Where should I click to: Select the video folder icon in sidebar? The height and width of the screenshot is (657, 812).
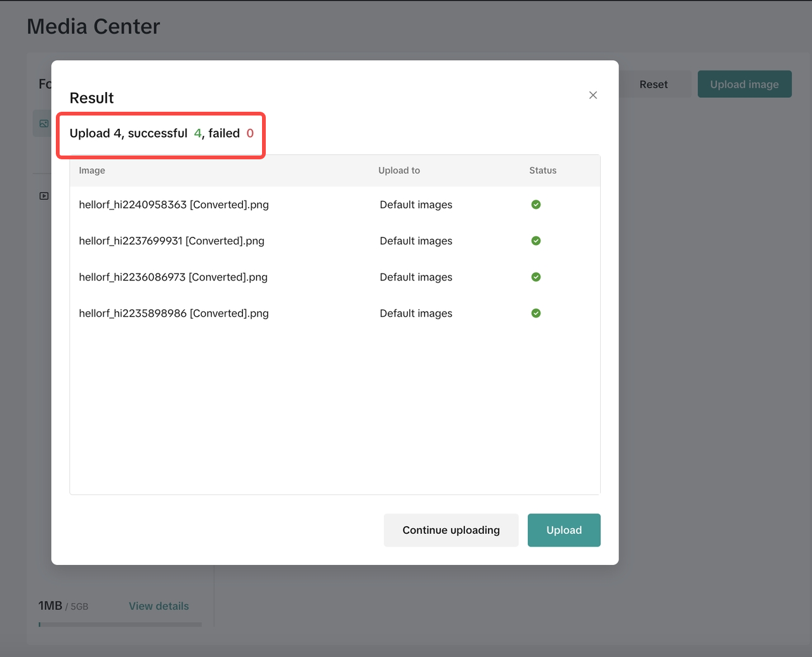[44, 196]
